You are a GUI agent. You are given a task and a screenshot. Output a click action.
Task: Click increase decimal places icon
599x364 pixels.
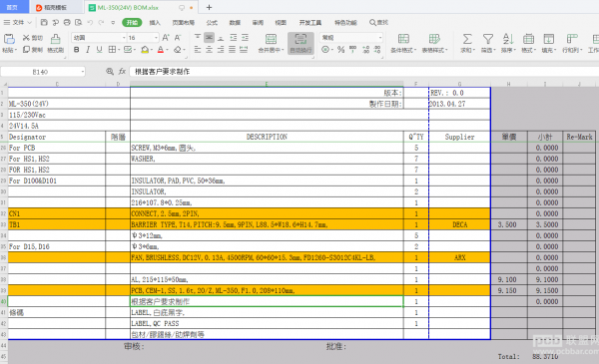coord(366,50)
